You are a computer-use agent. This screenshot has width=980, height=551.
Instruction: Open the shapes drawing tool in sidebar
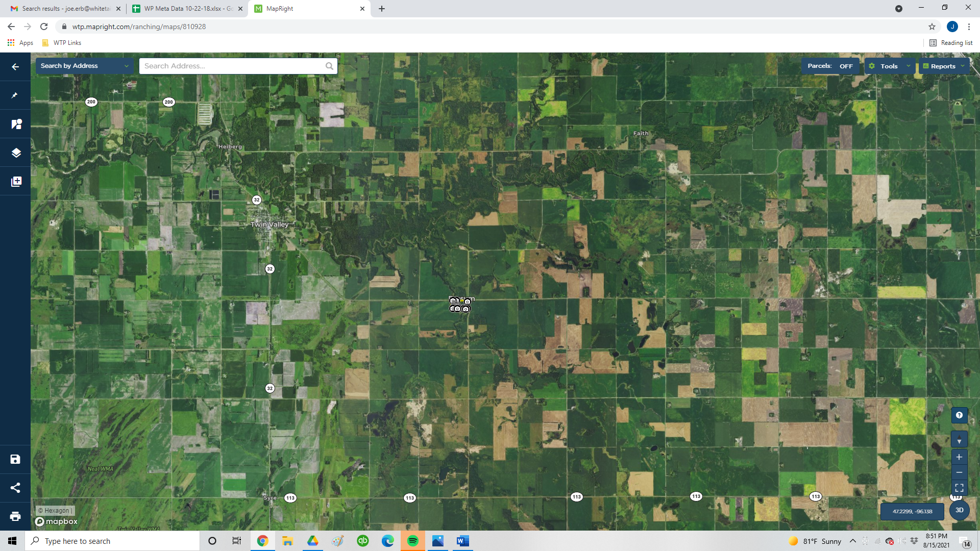pyautogui.click(x=16, y=124)
